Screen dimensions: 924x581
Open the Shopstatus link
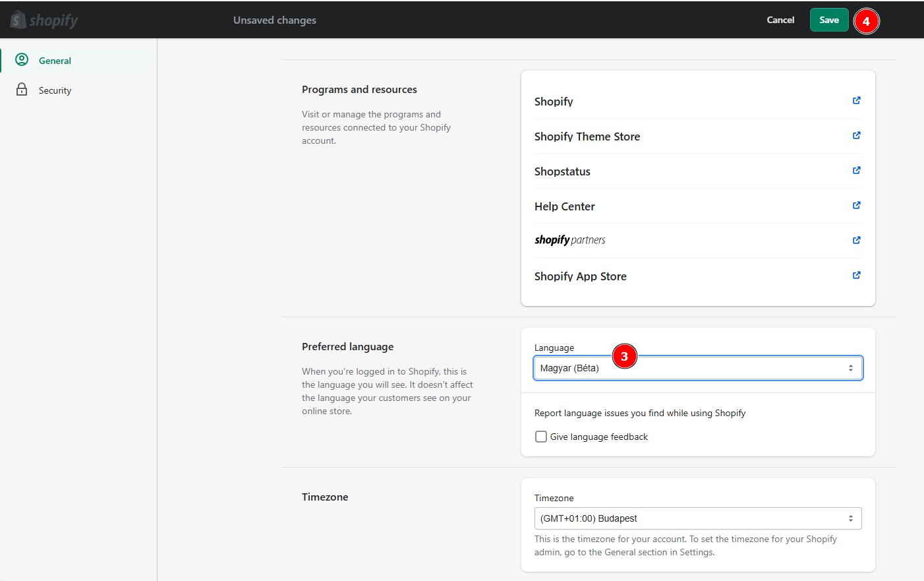pos(562,171)
